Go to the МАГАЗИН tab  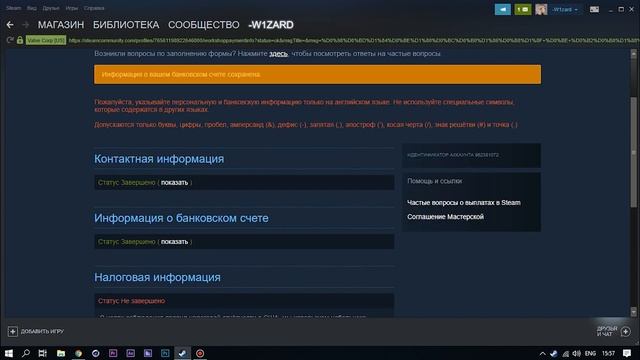coord(61,25)
